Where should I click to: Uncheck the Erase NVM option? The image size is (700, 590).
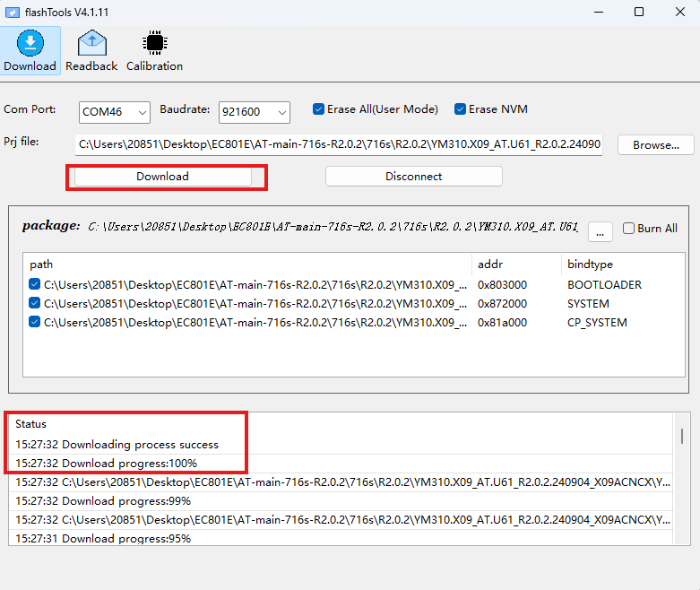(461, 109)
